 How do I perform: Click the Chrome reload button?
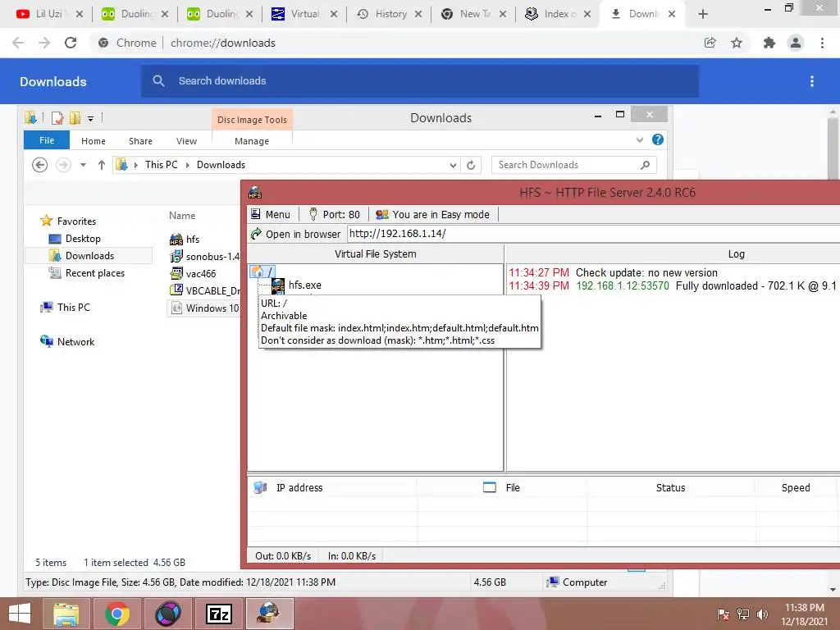point(71,43)
